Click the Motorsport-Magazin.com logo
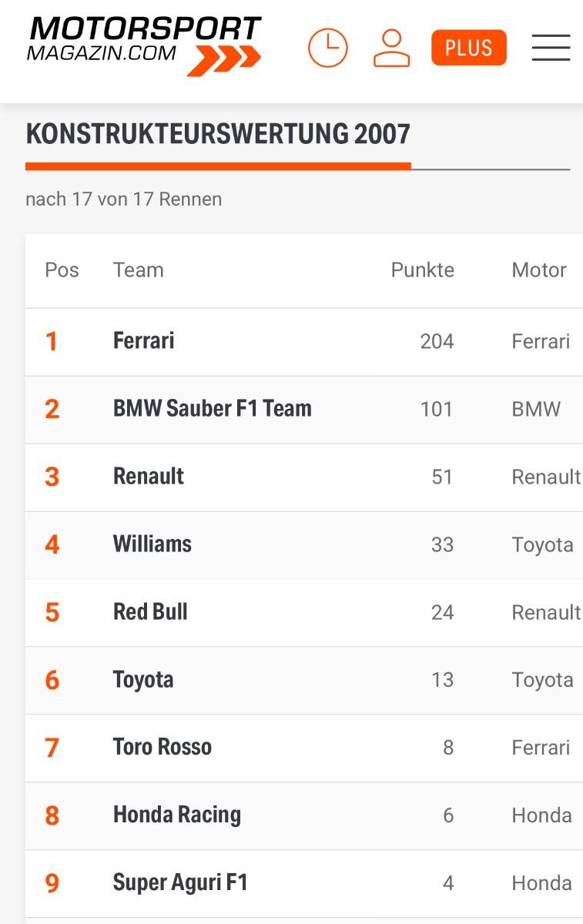The width and height of the screenshot is (583, 924). pos(144,45)
